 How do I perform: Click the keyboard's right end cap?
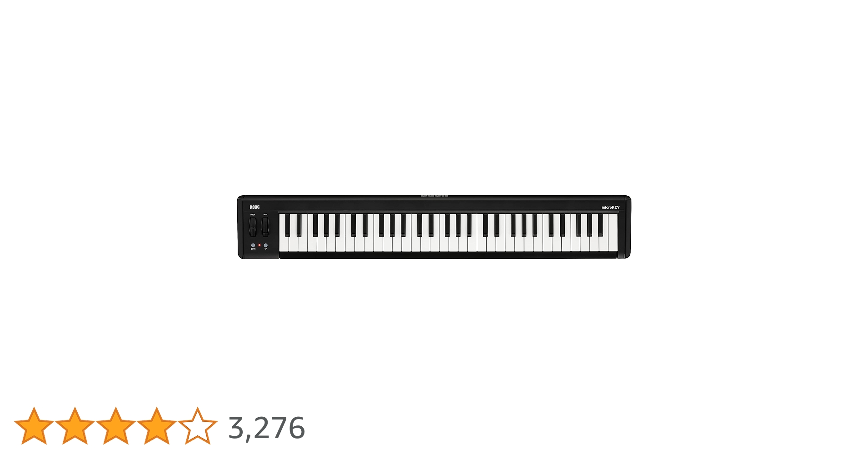point(628,227)
